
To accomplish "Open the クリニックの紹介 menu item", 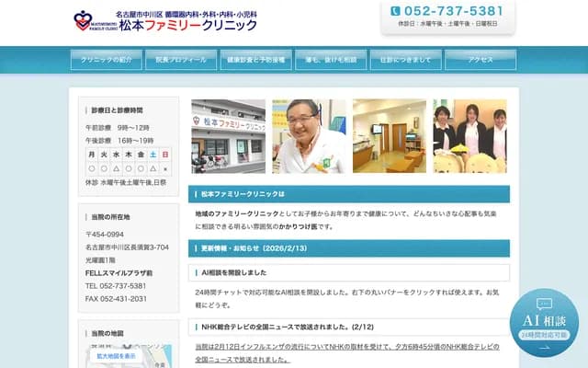I will click(x=107, y=60).
